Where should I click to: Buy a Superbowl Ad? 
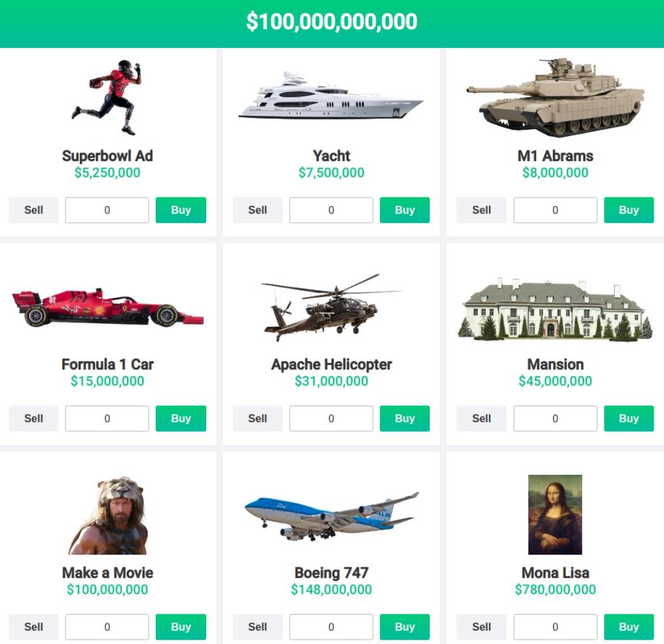coord(181,210)
